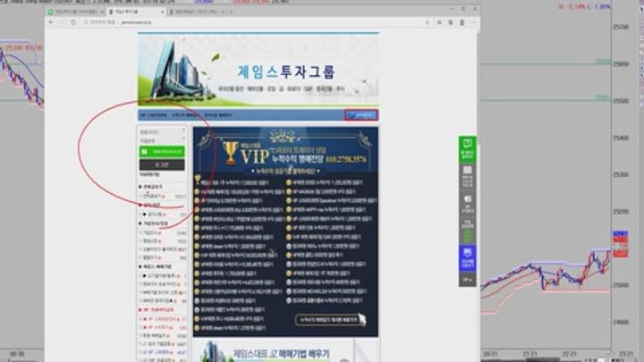644x362 pixels.
Task: Close the third browser tab
Action: point(224,12)
